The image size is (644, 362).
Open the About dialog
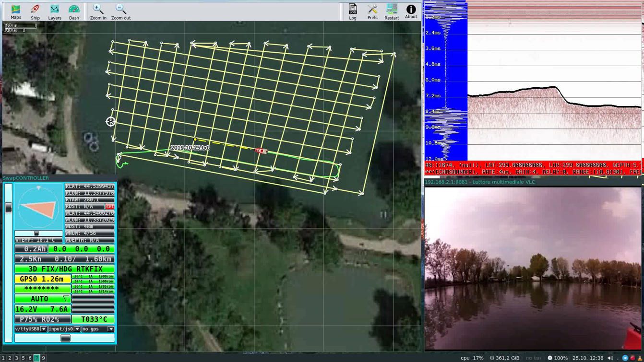(411, 12)
